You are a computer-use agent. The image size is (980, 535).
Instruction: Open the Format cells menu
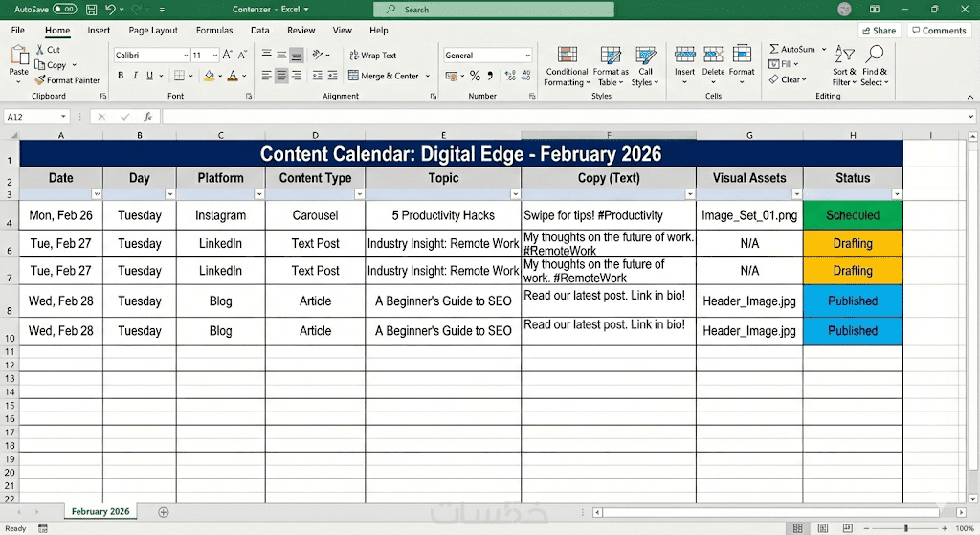coord(742,66)
